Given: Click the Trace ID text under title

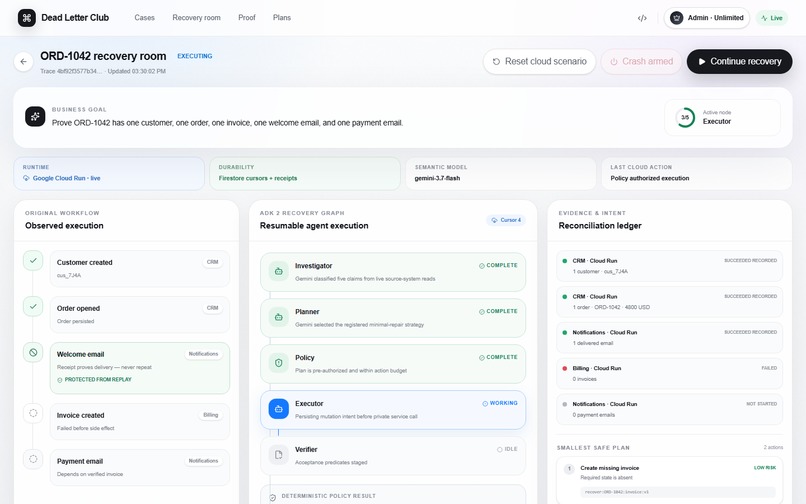Looking at the screenshot, I should point(71,71).
